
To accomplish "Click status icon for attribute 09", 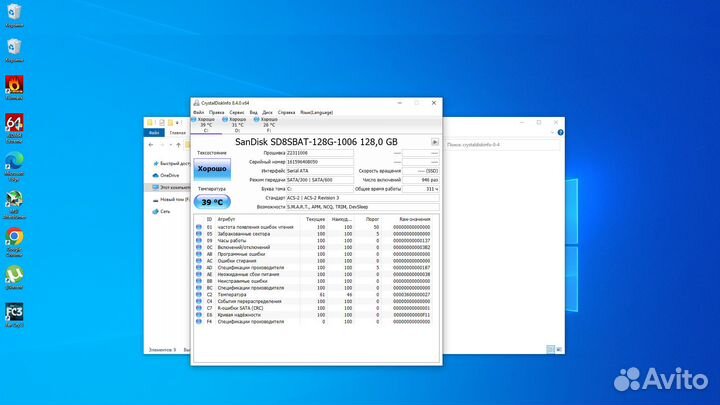I will 199,241.
